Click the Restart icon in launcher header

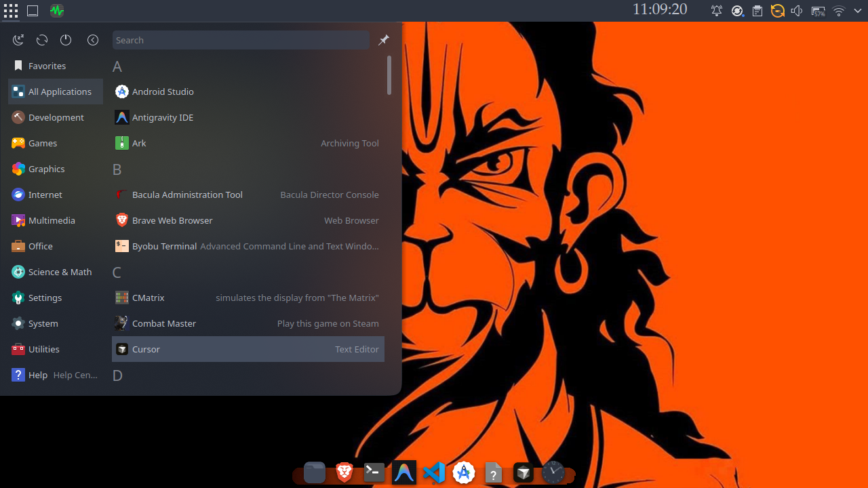click(x=42, y=40)
